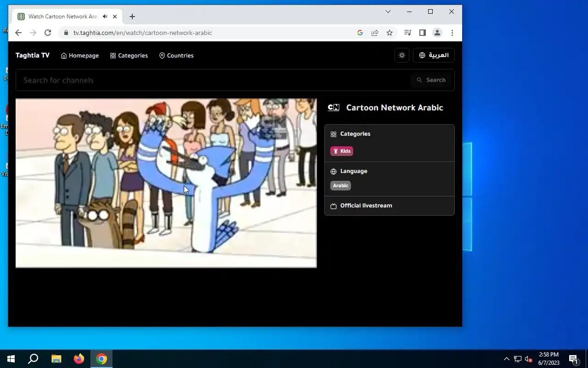Open media controls icon
The image size is (588, 368).
[x=407, y=33]
